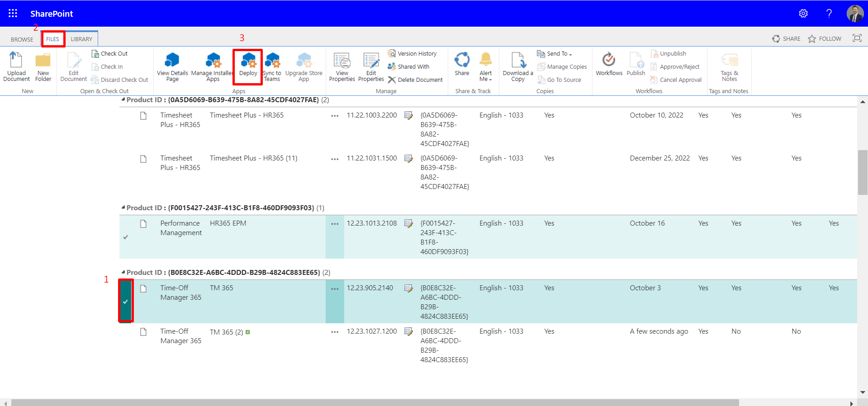Click edit icon for version 12.23.905.2140
Viewport: 868px width, 406px height.
[x=408, y=288]
